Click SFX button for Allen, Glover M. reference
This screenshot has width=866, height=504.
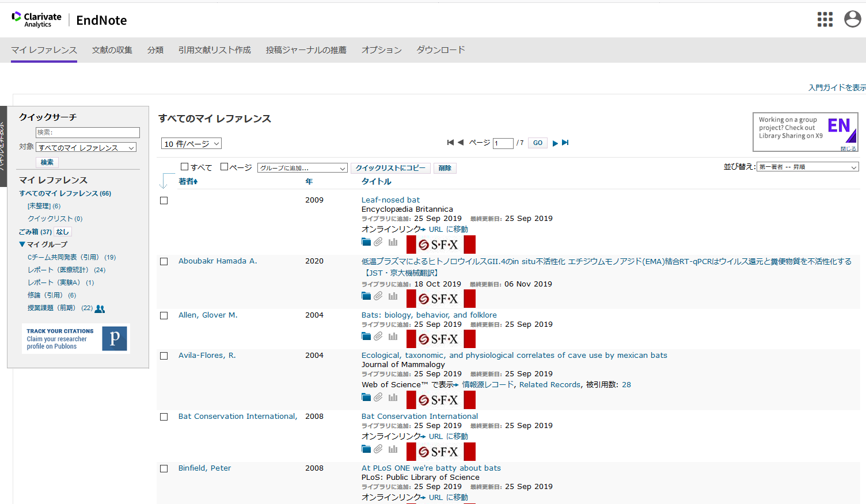point(441,339)
